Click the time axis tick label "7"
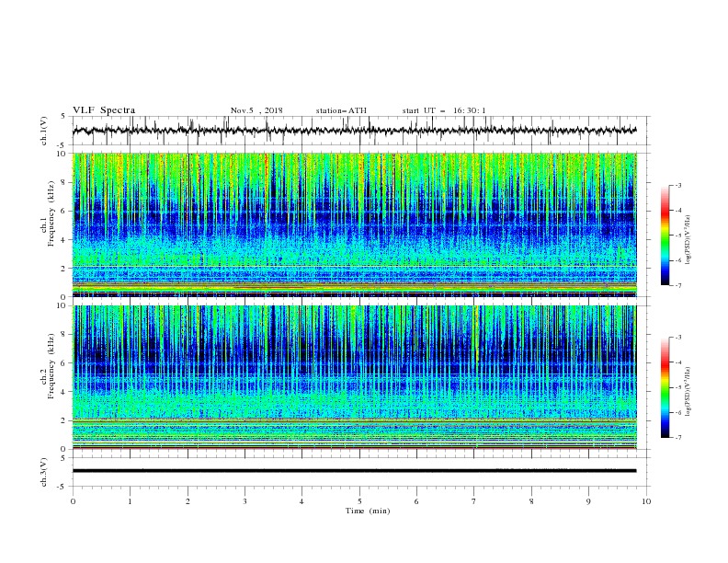 click(474, 501)
